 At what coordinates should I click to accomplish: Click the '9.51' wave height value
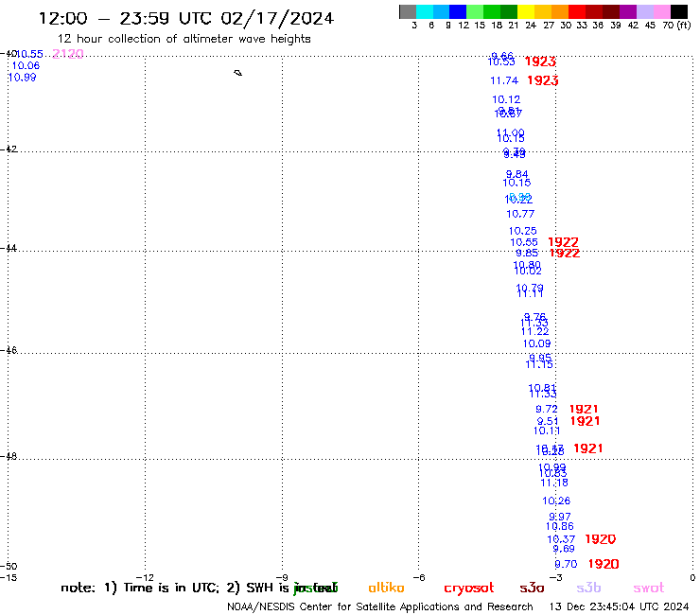[548, 421]
